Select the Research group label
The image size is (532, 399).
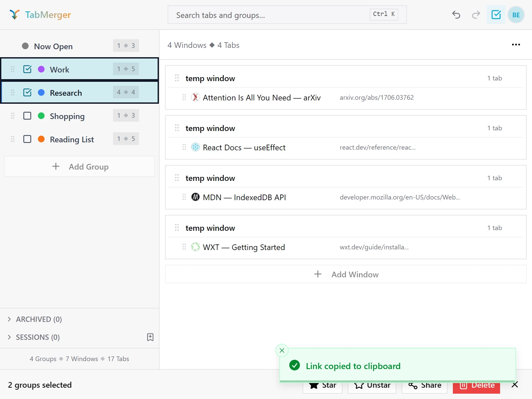[66, 93]
